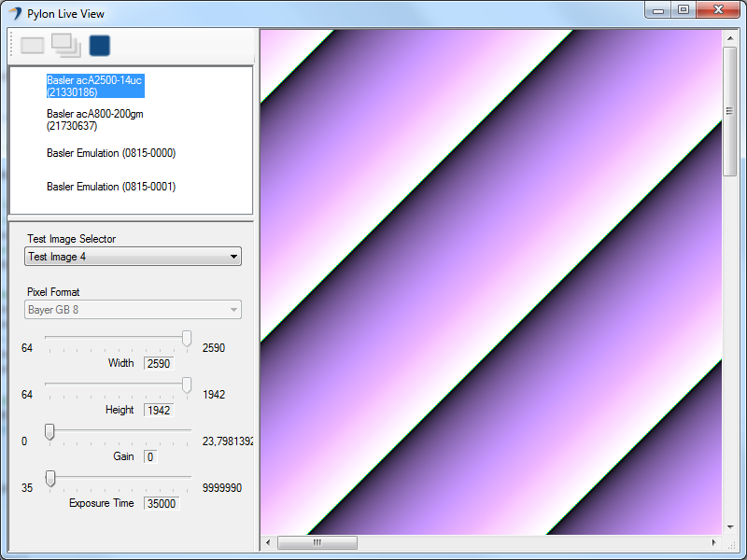Select Basler Emulation (0815-0000) device
This screenshot has height=560, width=747.
tap(111, 153)
